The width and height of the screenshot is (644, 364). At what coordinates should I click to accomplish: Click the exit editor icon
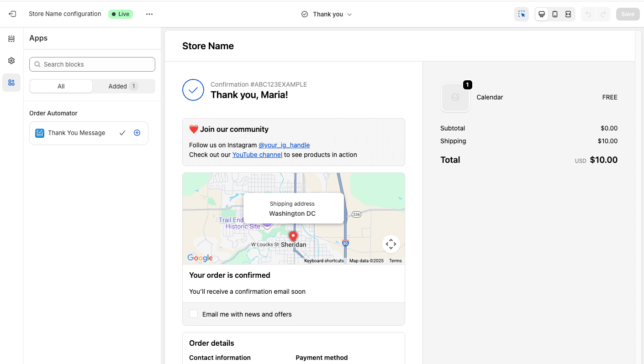click(12, 14)
